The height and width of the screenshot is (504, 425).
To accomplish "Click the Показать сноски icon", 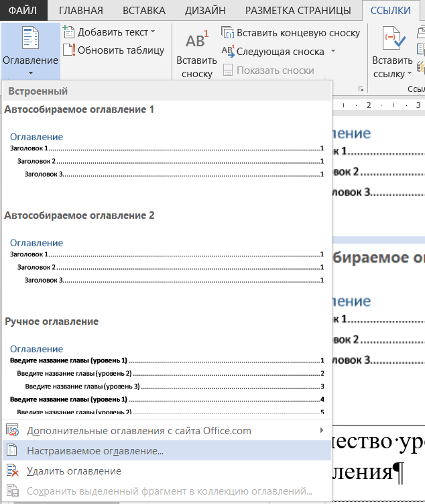I will [x=228, y=70].
